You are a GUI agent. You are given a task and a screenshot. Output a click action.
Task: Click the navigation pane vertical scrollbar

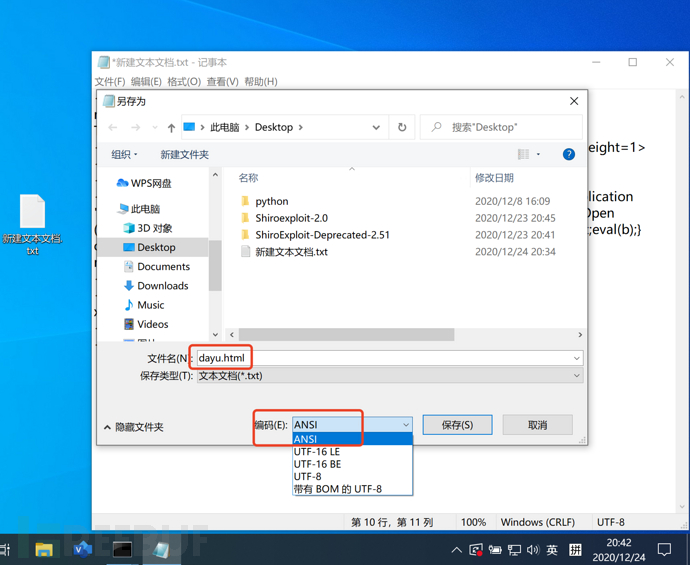pyautogui.click(x=215, y=266)
